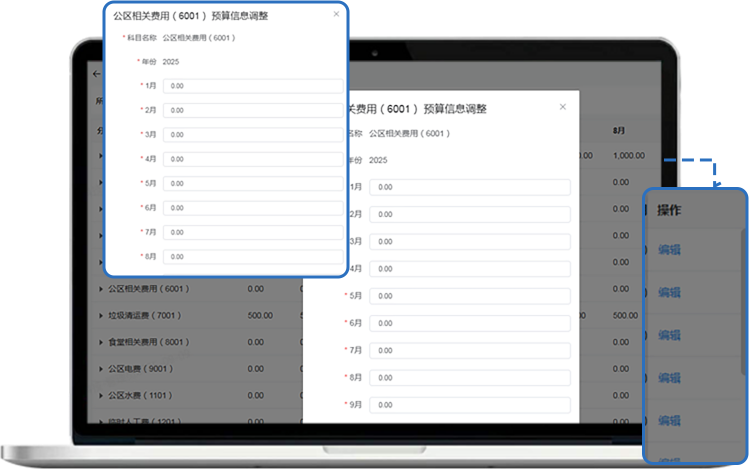The height and width of the screenshot is (469, 749).
Task: Focus the 3月 field in center dialog
Action: (x=469, y=241)
